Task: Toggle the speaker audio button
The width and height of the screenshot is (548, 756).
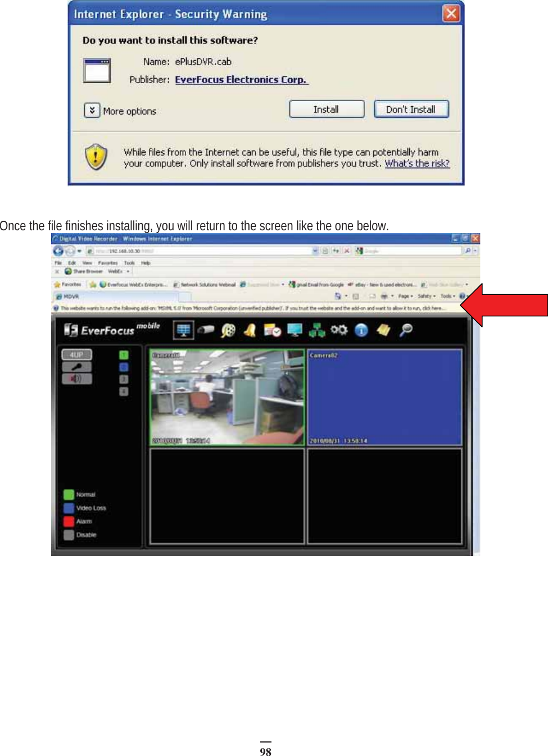Action: pos(76,379)
